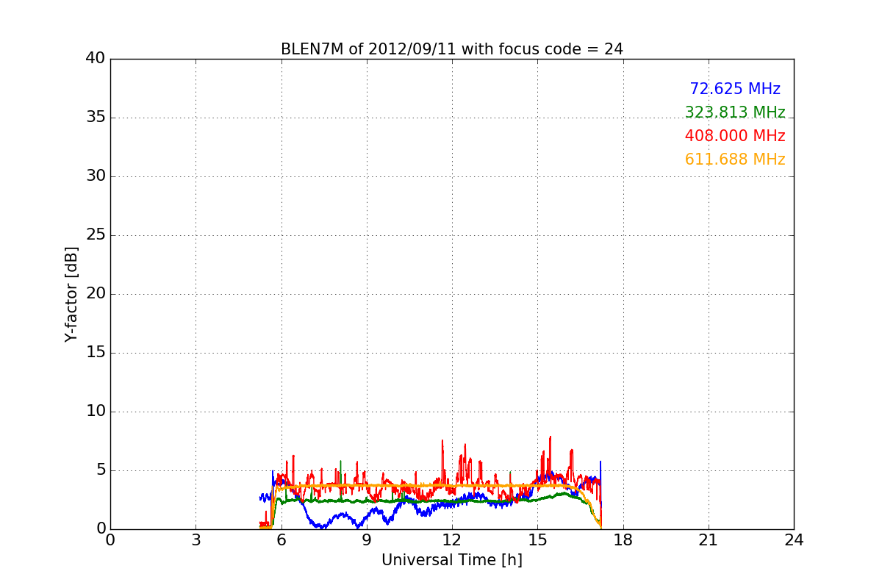
Task: Select the 611.688 MHz legend label
Action: [x=735, y=159]
